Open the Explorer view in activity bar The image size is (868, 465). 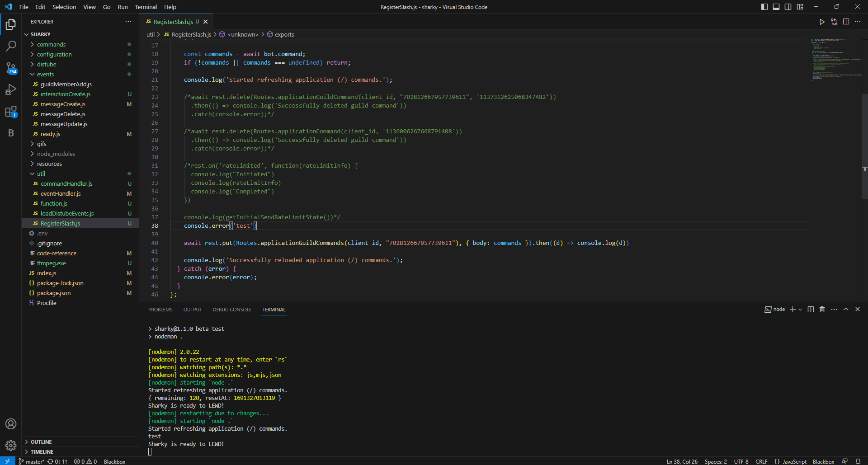11,24
